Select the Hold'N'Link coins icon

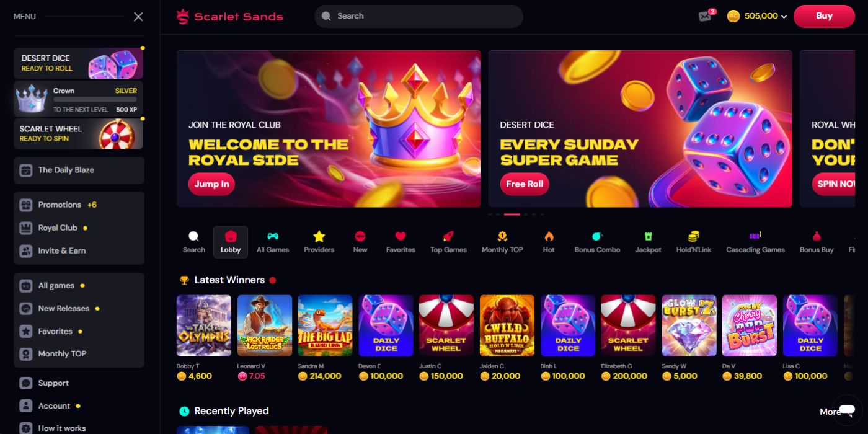click(694, 236)
